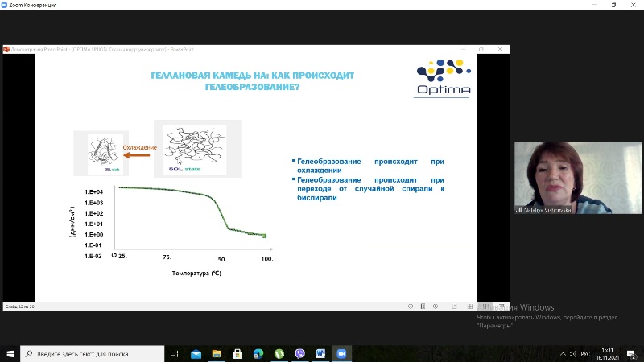644x362 pixels.
Task: Open slide thumbnails grid view icon
Action: (x=470, y=306)
